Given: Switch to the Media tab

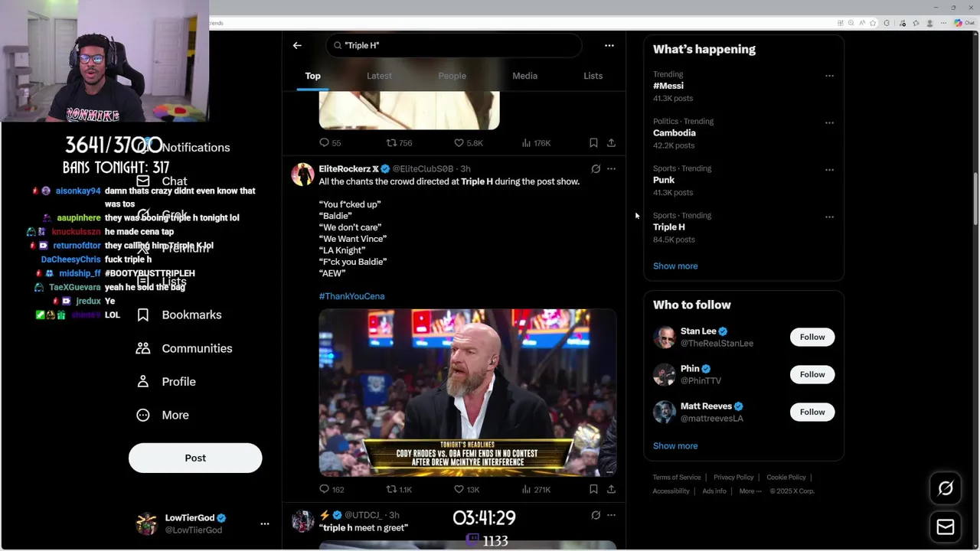Looking at the screenshot, I should pos(524,76).
